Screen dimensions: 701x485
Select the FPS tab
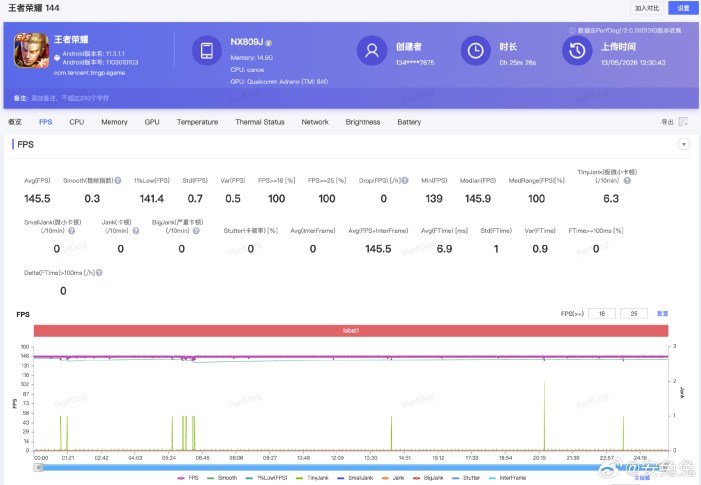[46, 122]
